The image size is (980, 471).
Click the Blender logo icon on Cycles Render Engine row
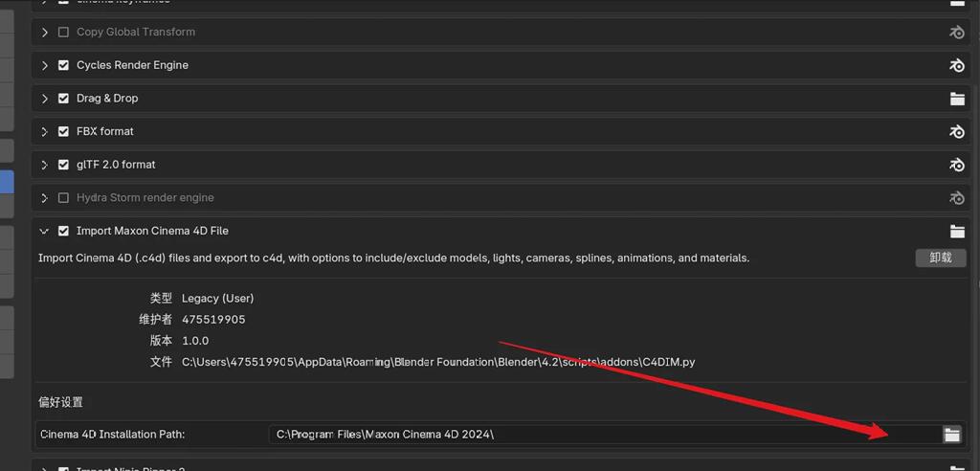tap(957, 65)
